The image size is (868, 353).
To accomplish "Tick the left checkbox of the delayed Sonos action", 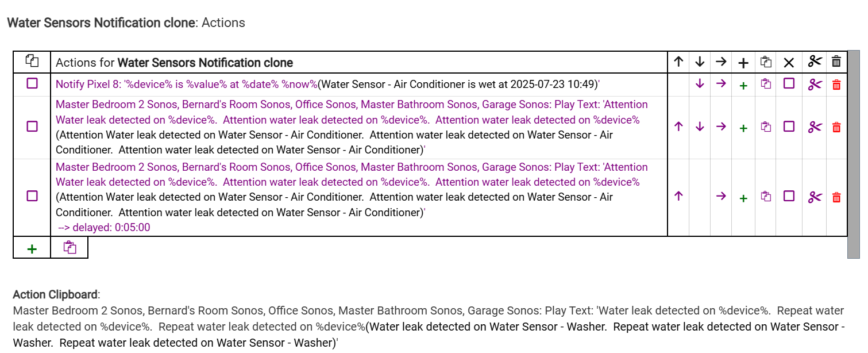I will click(x=32, y=196).
